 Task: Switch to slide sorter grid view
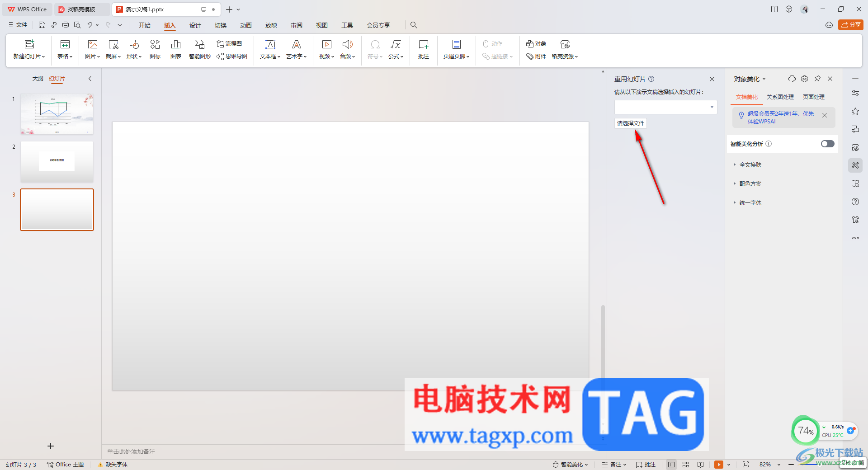click(x=686, y=465)
